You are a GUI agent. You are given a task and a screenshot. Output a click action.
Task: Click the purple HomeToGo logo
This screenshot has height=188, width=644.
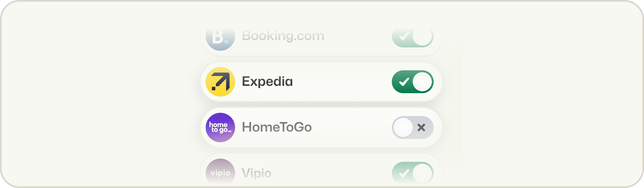(x=220, y=128)
